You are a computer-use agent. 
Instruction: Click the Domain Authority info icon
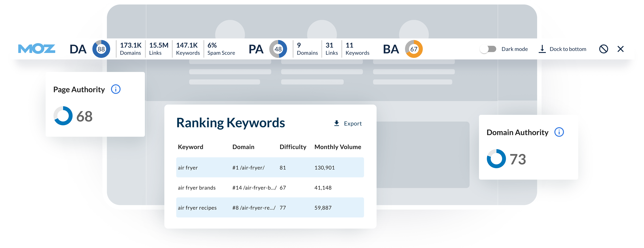click(x=559, y=132)
